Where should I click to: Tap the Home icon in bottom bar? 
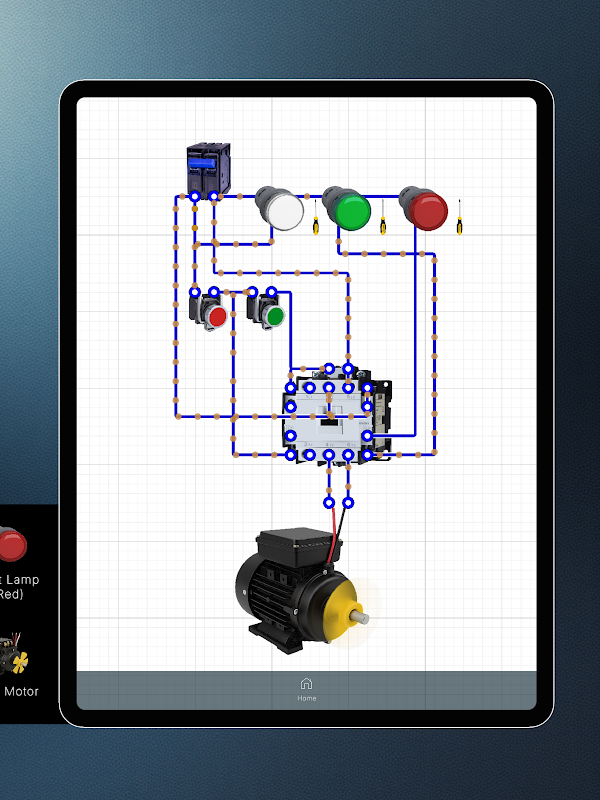306,683
